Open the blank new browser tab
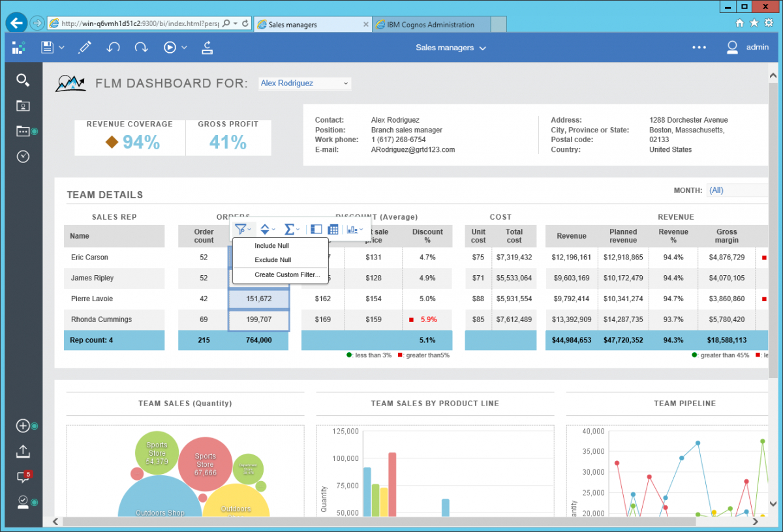Screen dimensions: 783x532 [x=499, y=25]
